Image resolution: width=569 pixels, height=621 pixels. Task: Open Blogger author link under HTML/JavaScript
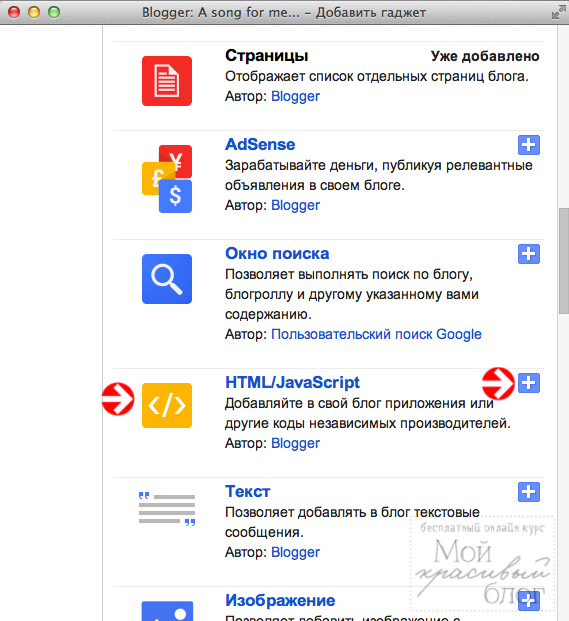(295, 443)
